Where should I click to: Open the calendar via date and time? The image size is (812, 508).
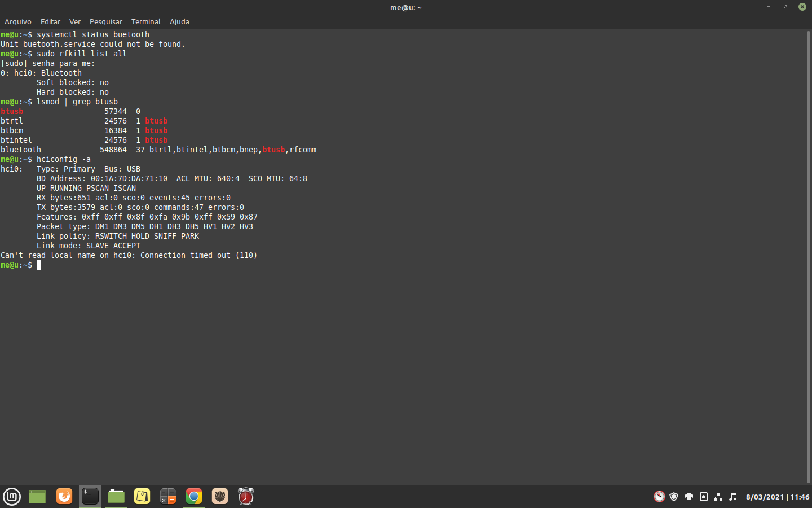(x=778, y=497)
